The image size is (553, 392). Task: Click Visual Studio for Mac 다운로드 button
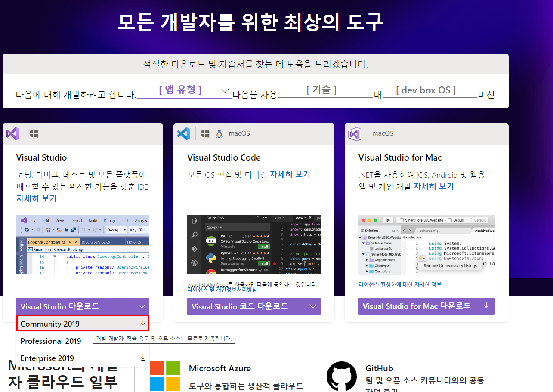coord(426,306)
